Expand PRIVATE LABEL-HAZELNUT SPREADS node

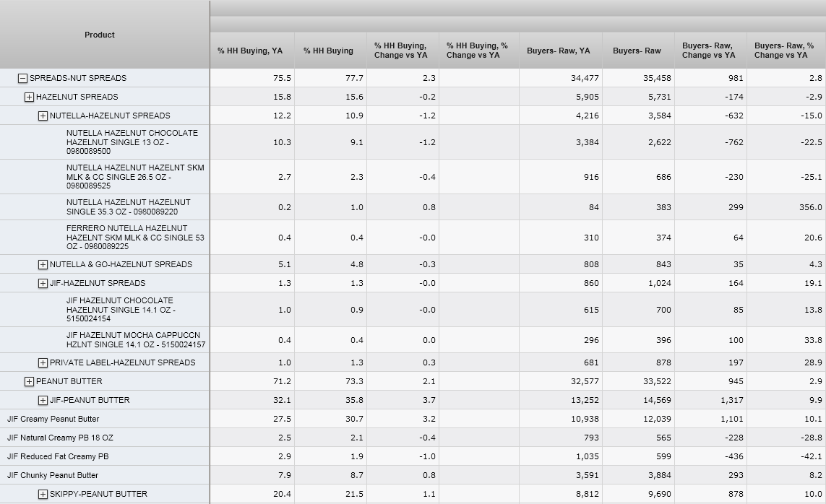click(43, 362)
